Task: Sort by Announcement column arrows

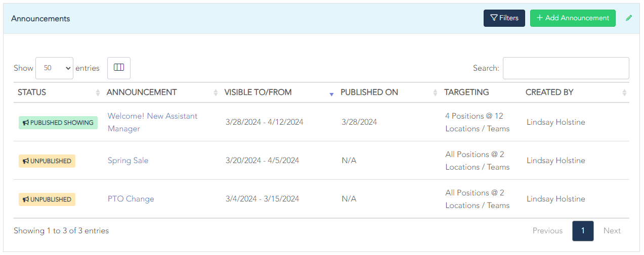Action: 216,92
